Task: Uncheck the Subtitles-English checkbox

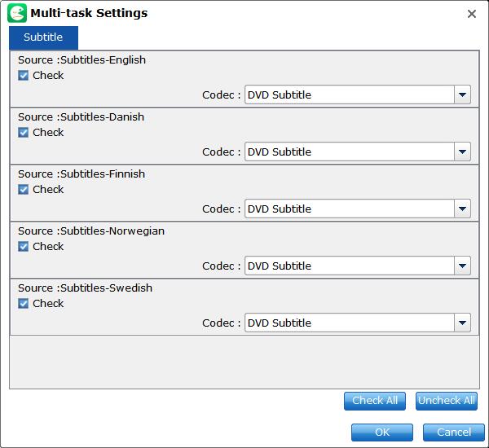Action: click(x=23, y=75)
